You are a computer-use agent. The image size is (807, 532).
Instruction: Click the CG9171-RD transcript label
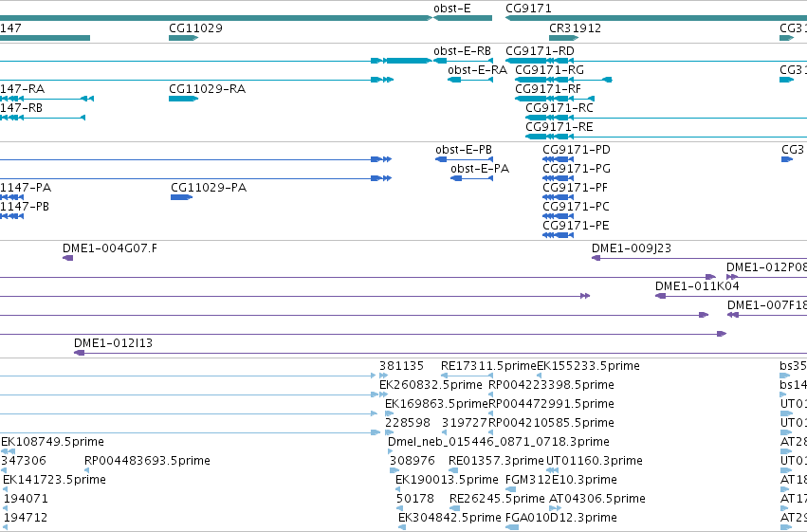pyautogui.click(x=540, y=51)
